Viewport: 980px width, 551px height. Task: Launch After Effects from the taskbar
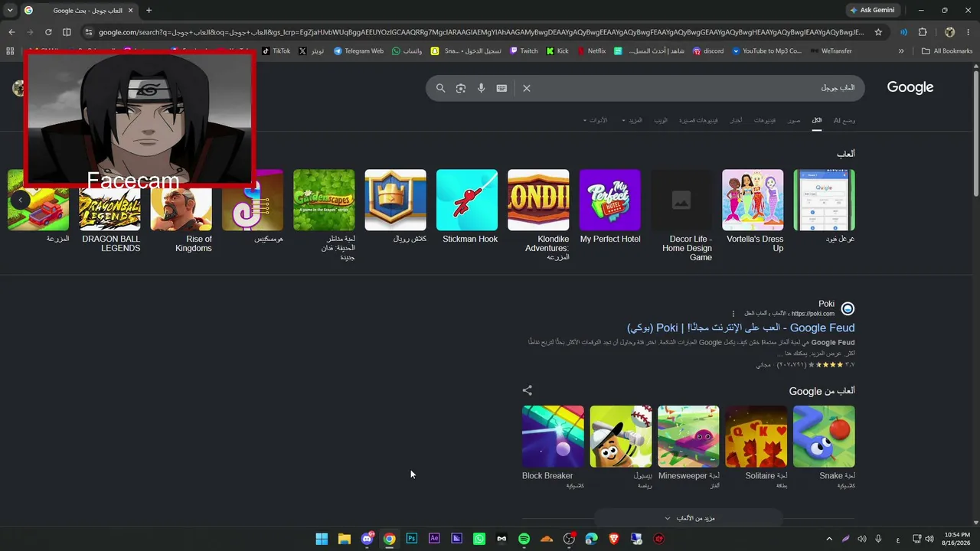tap(434, 539)
